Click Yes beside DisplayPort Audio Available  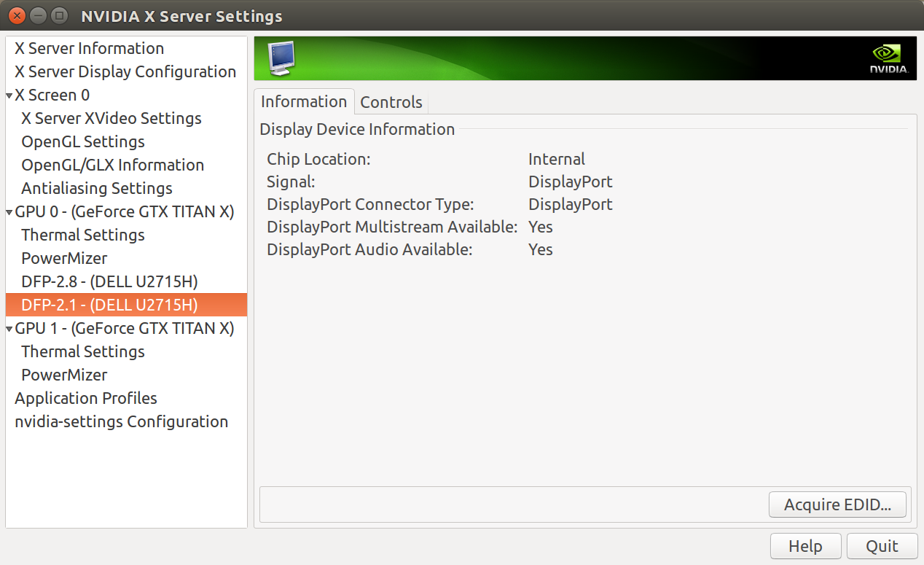coord(541,249)
